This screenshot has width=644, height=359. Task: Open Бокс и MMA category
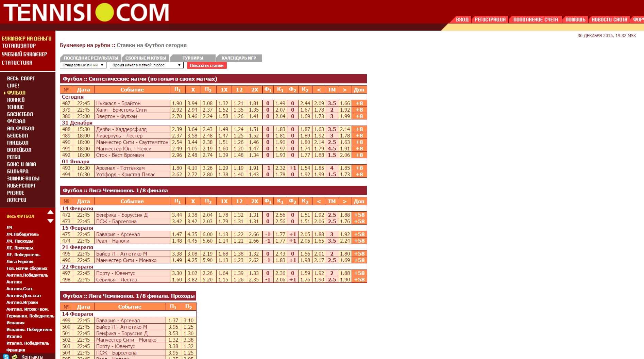point(21,164)
